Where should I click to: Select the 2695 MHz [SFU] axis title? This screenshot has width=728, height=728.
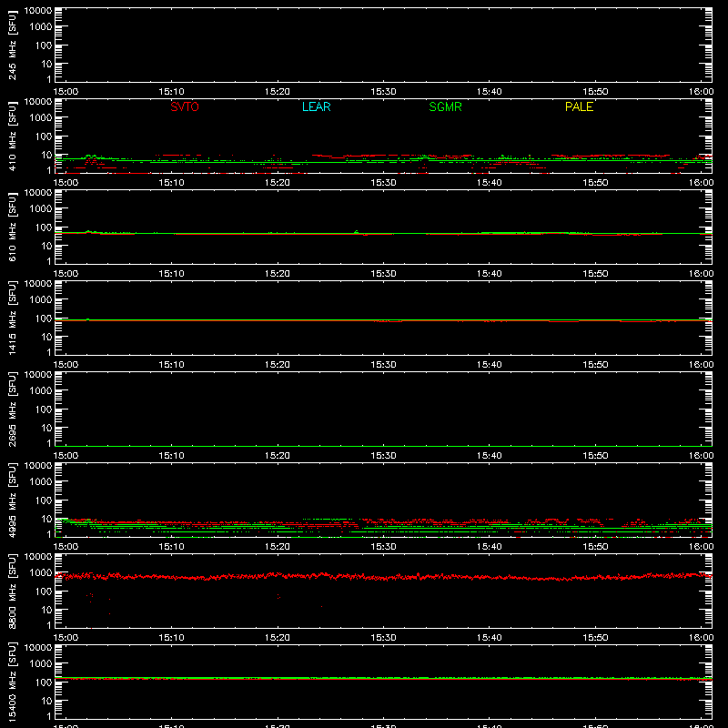point(12,409)
